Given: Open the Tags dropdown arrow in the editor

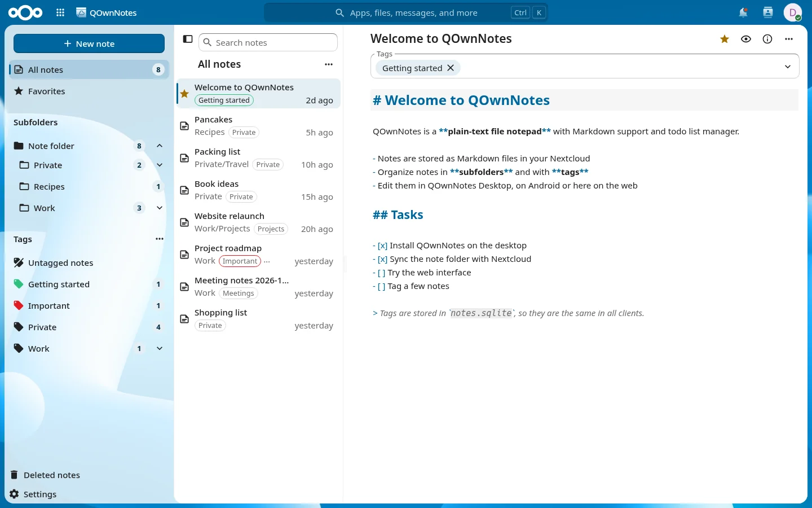Looking at the screenshot, I should point(788,67).
